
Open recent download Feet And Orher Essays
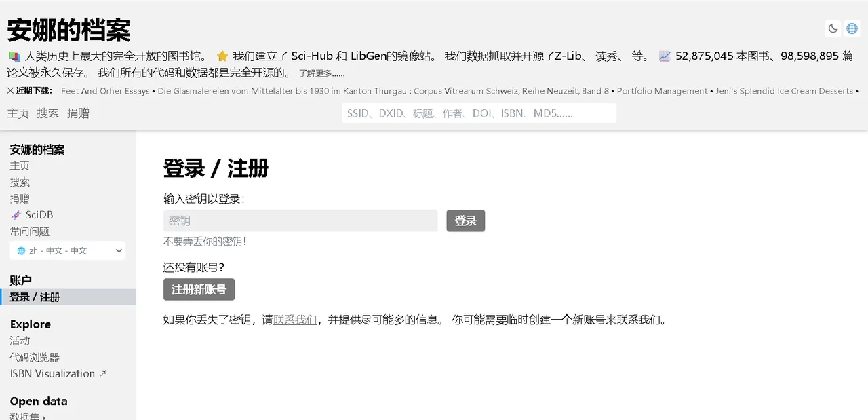pos(105,91)
